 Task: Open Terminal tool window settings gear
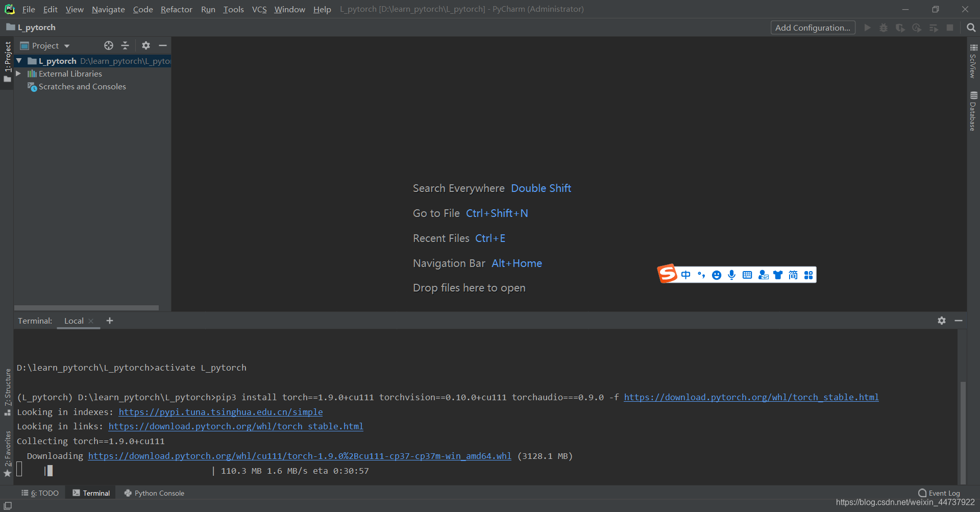(x=941, y=321)
